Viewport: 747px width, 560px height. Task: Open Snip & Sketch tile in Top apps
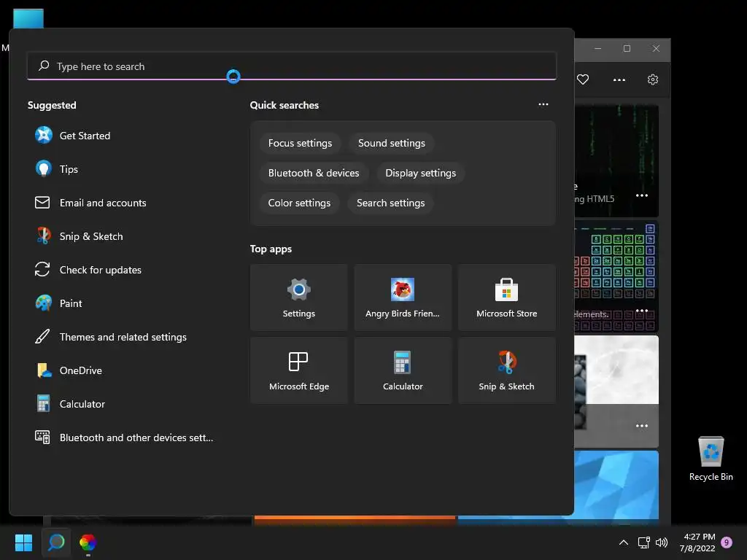(x=506, y=370)
